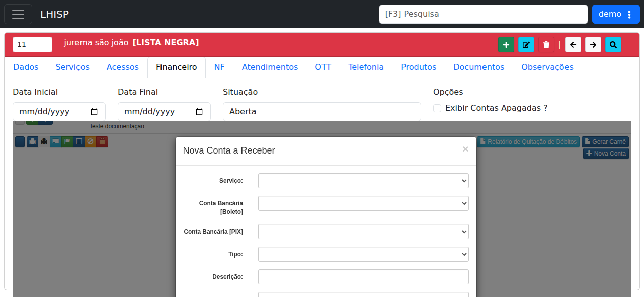Click the Gerar Carnê button
644x301 pixels.
[x=605, y=142]
